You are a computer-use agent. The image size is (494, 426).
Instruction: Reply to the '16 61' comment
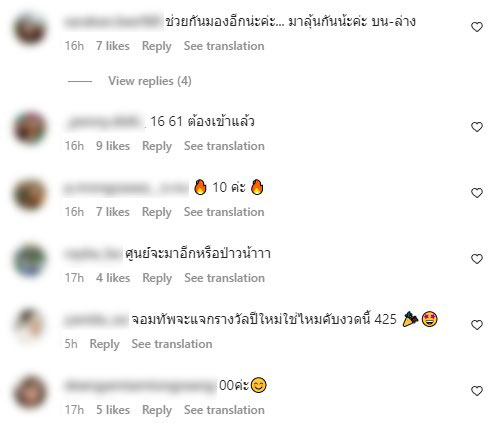[x=157, y=146]
